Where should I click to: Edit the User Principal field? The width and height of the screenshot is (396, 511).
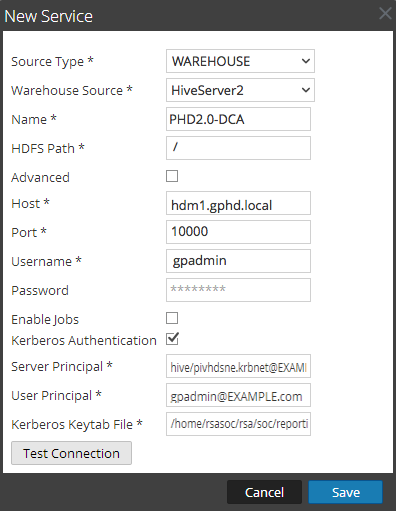pyautogui.click(x=238, y=395)
